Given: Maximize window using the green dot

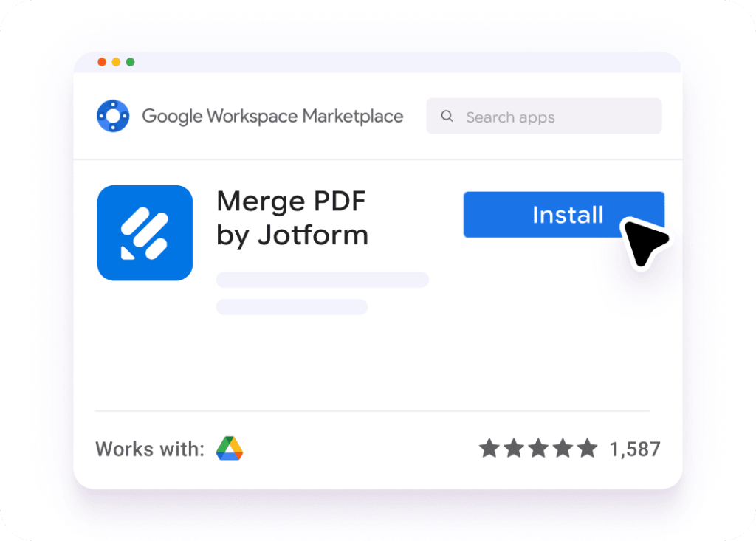Looking at the screenshot, I should tap(130, 62).
